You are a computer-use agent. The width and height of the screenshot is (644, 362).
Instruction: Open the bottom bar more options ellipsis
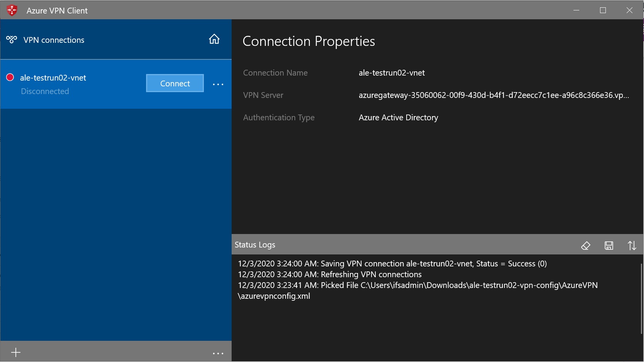(x=218, y=353)
